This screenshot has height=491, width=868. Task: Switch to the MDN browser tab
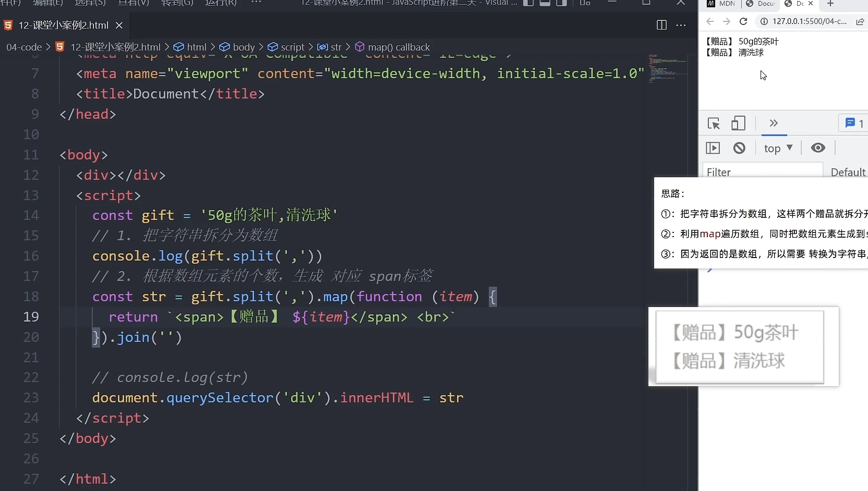tap(721, 4)
